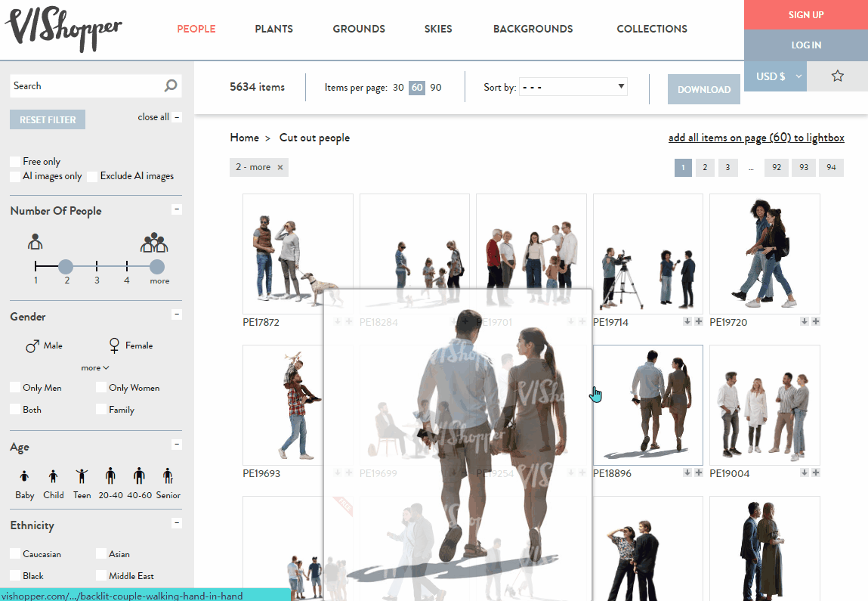Screen dimensions: 868x601
Task: Select the Teen age icon
Action: (x=82, y=476)
